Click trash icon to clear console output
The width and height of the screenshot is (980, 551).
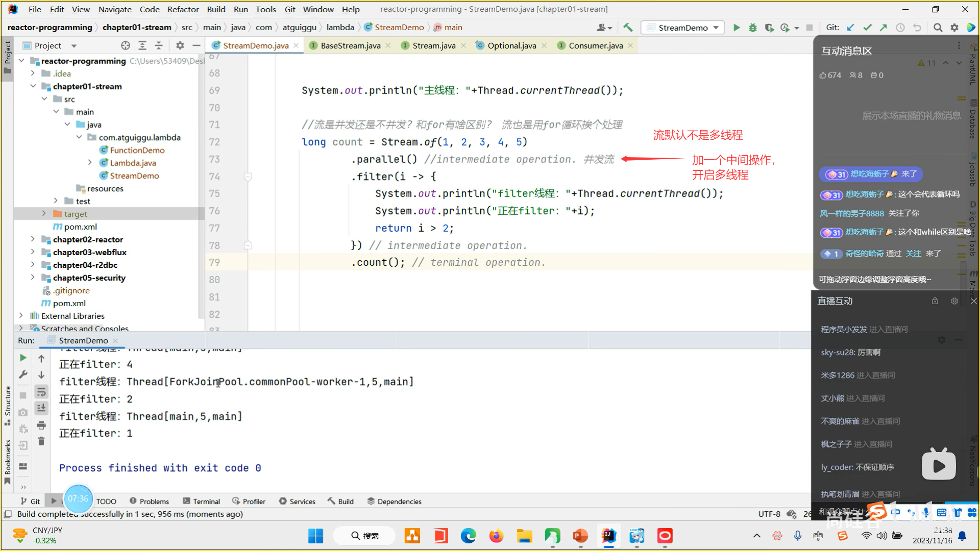tap(41, 441)
